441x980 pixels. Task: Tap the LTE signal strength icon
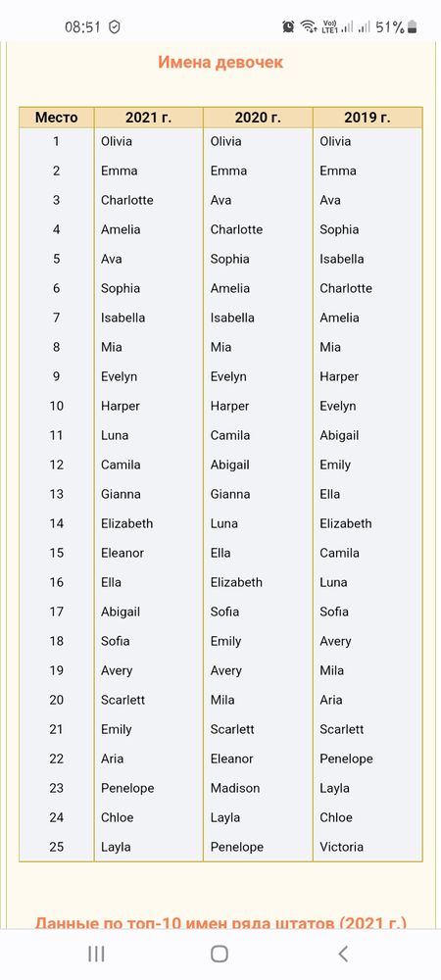[x=338, y=26]
